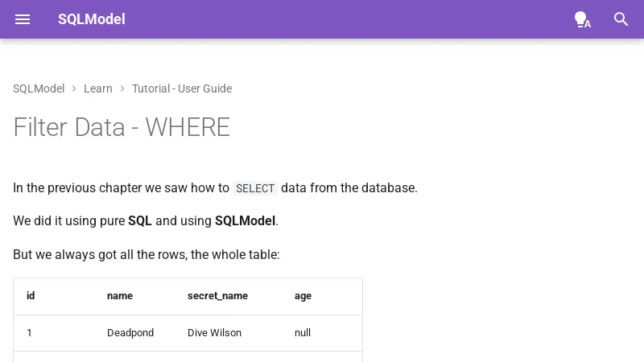Select the Dive Wilson table cell
Image resolution: width=644 pixels, height=362 pixels.
tap(214, 333)
